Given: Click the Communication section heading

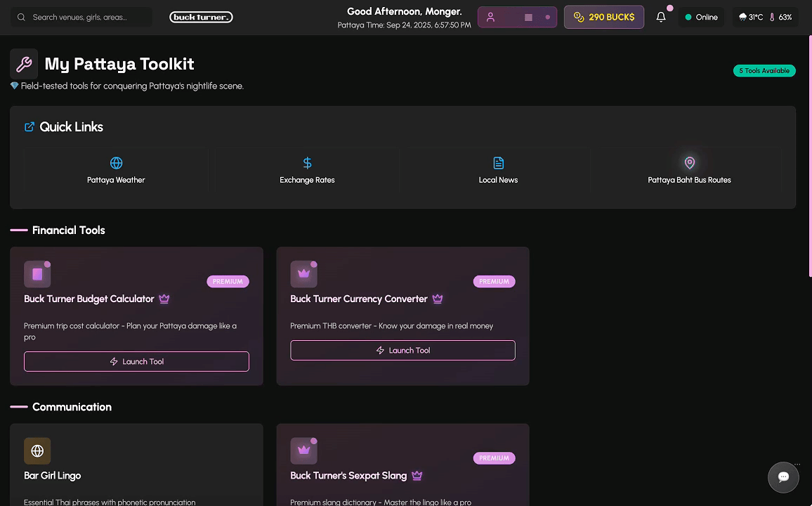Looking at the screenshot, I should pyautogui.click(x=72, y=407).
